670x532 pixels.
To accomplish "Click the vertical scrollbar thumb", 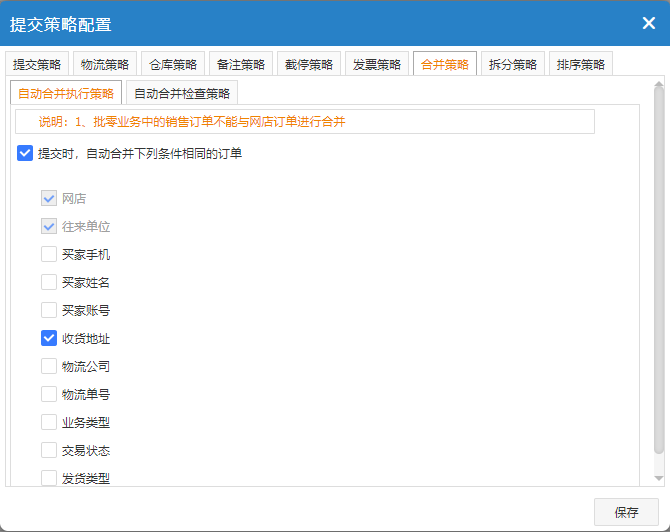I will click(x=659, y=270).
